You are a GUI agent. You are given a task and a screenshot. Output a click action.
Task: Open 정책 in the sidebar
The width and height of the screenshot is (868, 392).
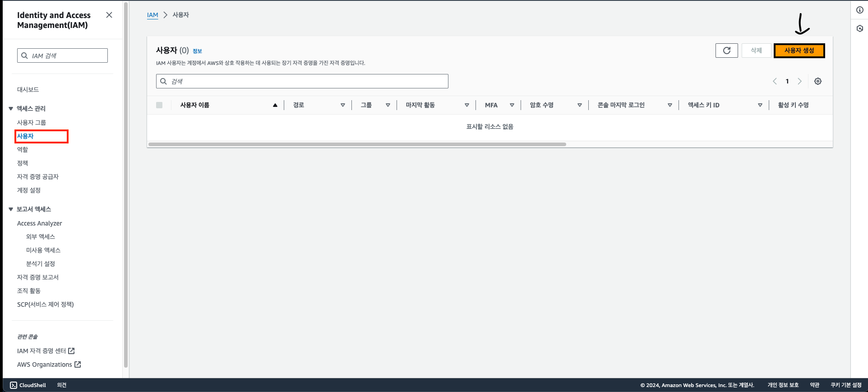click(x=23, y=163)
